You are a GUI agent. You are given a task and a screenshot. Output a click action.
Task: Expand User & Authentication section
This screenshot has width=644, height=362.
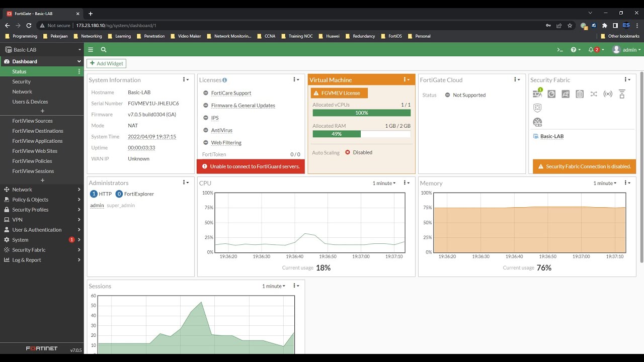(42, 230)
